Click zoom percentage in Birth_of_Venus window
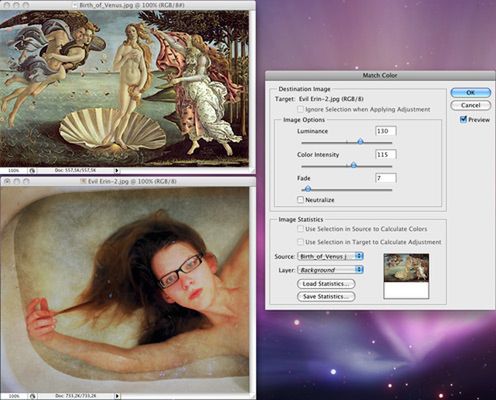 point(13,170)
